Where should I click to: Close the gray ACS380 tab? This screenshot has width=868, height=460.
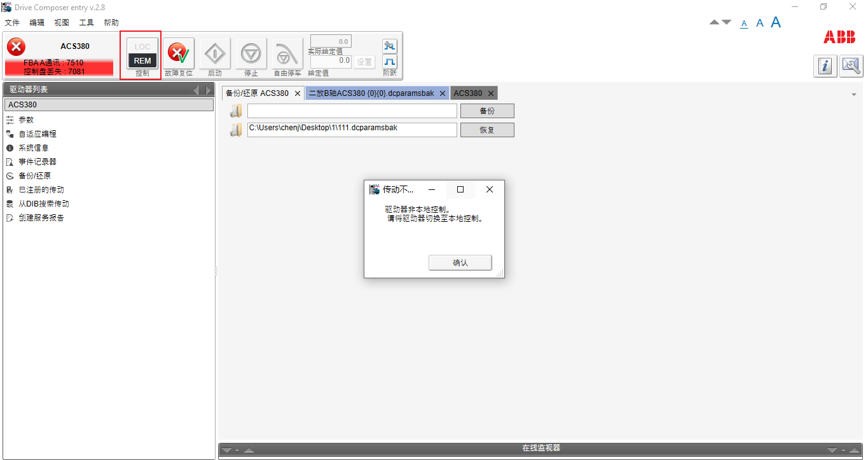(490, 93)
